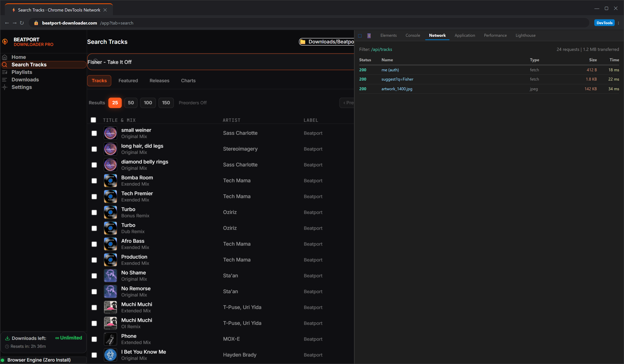Check the 'No Shame' track checkbox

pyautogui.click(x=94, y=276)
